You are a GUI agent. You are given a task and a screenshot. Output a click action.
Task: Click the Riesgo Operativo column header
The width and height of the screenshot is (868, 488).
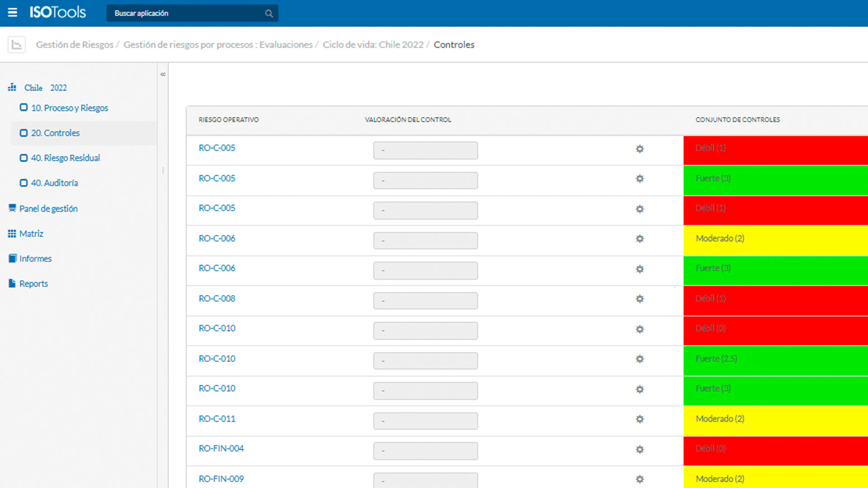click(229, 120)
